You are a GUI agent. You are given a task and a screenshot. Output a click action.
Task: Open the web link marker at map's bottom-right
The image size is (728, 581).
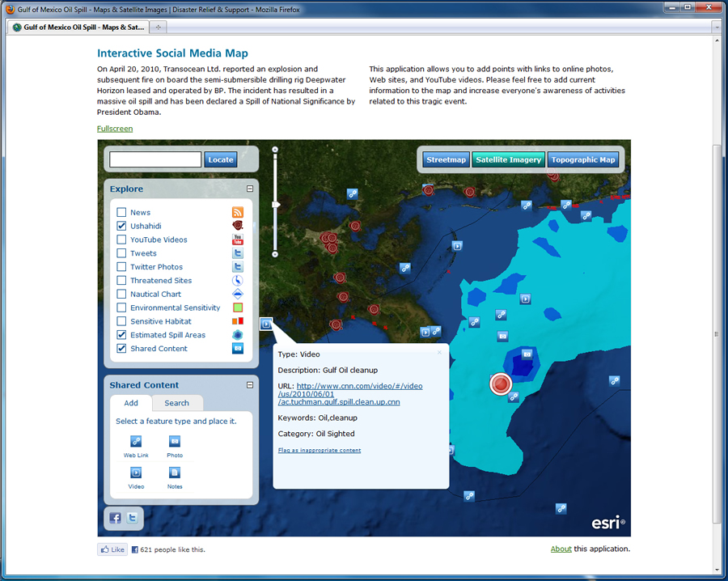561,508
